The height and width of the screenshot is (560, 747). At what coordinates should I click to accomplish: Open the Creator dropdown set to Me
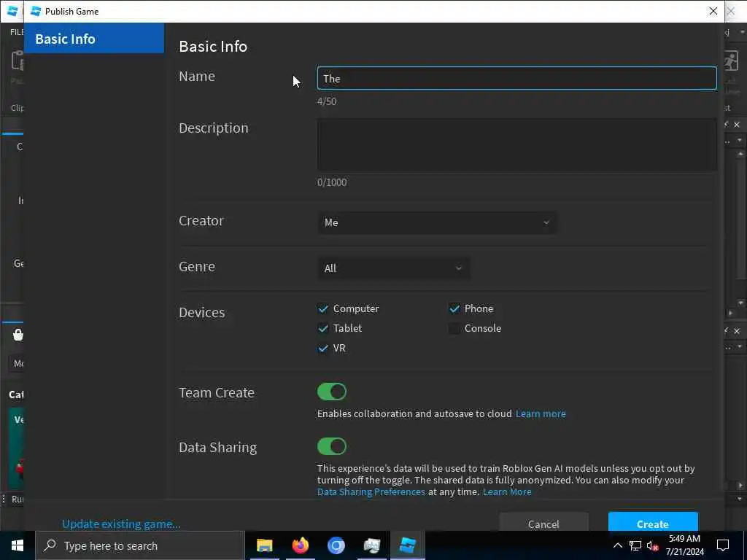[437, 222]
